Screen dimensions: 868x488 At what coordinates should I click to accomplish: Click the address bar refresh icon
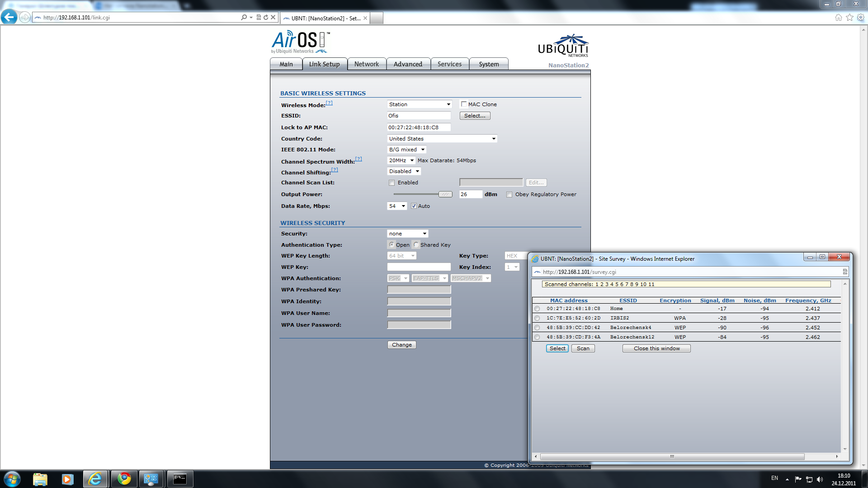(266, 17)
